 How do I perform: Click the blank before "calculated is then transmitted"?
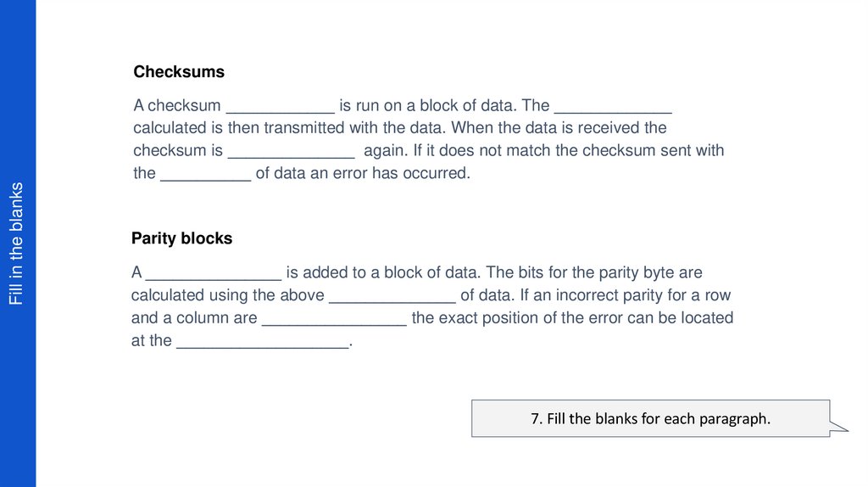point(612,108)
